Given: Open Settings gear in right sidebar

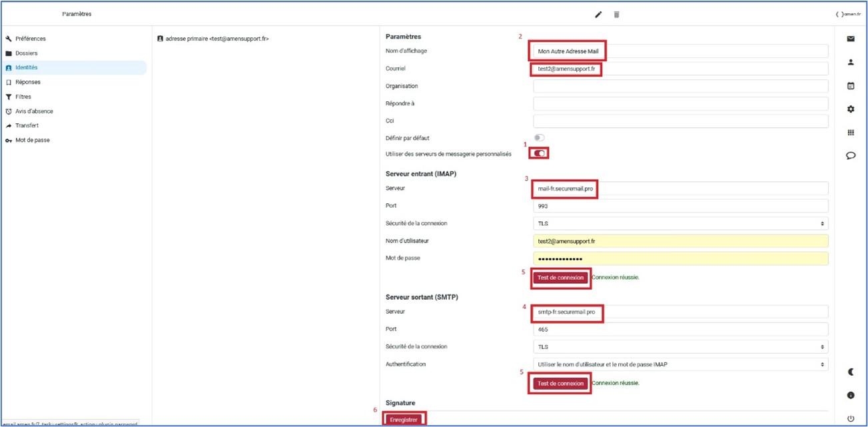Looking at the screenshot, I should tap(851, 109).
